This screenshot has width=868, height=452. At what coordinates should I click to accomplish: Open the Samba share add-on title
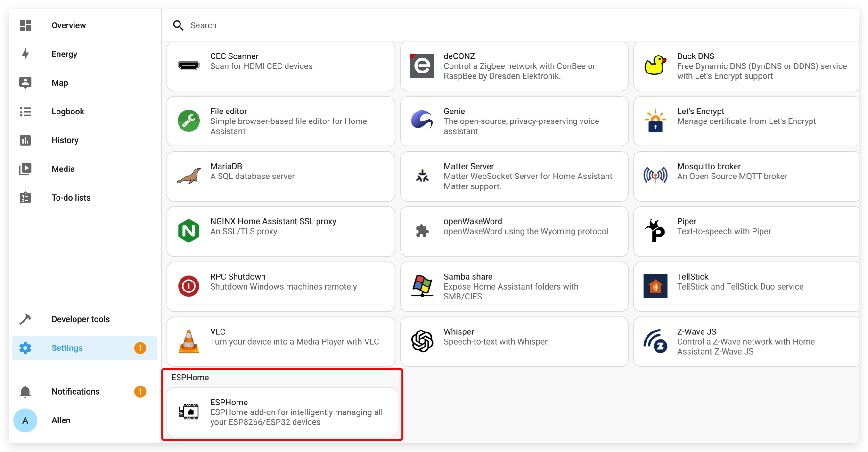point(468,277)
